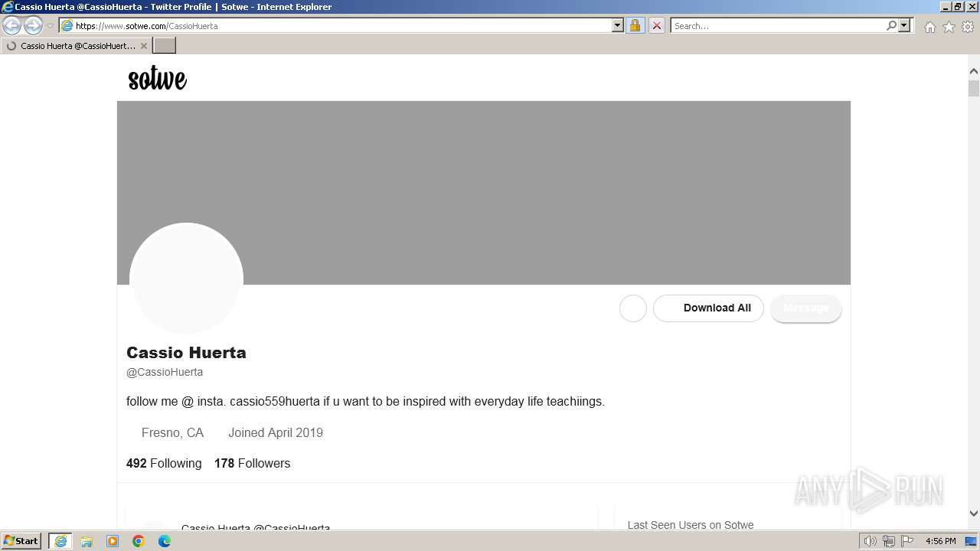Click the security lock icon
The height and width of the screenshot is (551, 980).
(x=635, y=25)
